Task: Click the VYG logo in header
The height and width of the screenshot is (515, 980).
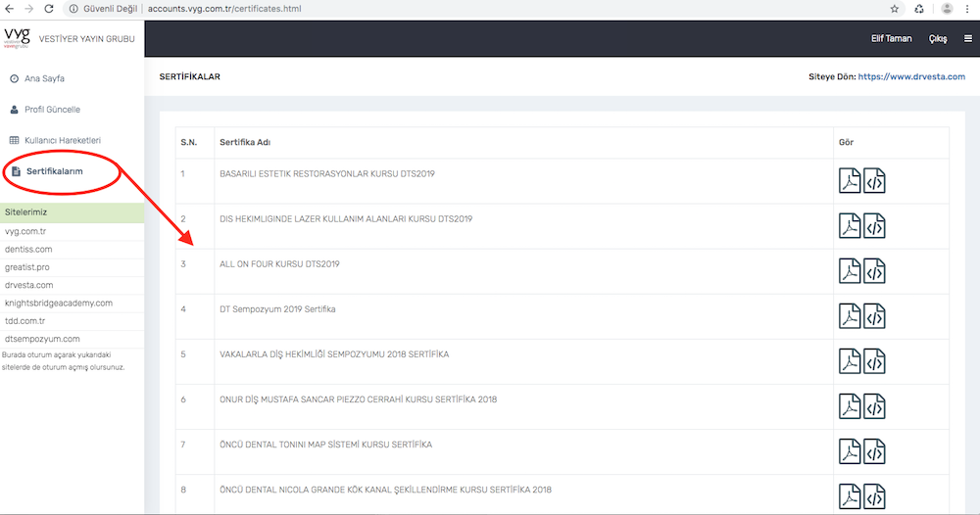Action: [17, 37]
